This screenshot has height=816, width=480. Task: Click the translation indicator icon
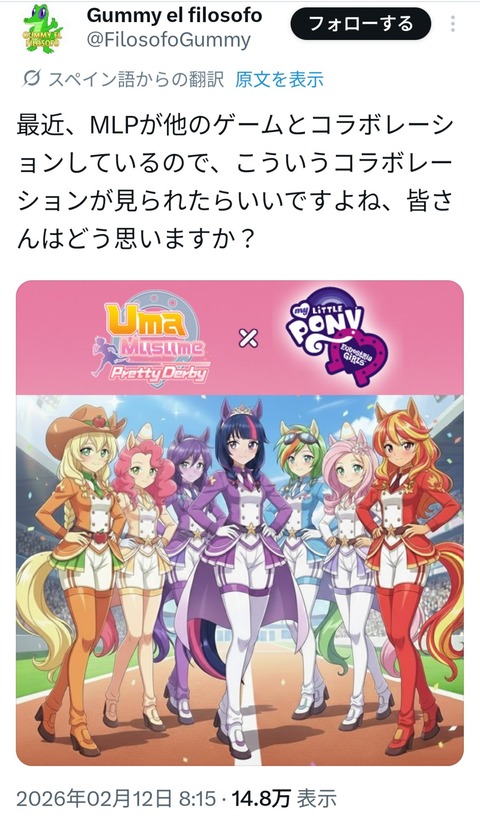[x=32, y=80]
